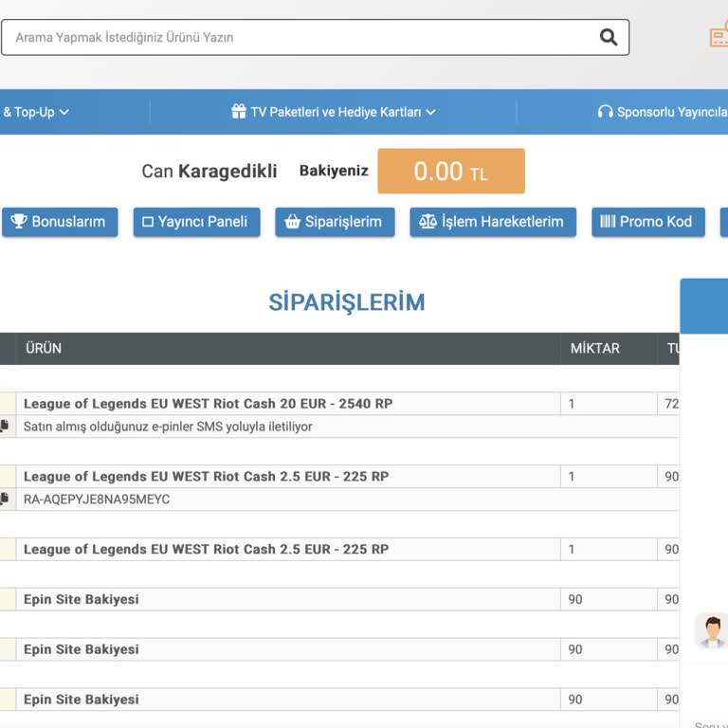Click the scales icon on İşlem Hareketlerim
The width and height of the screenshot is (728, 728).
click(428, 222)
